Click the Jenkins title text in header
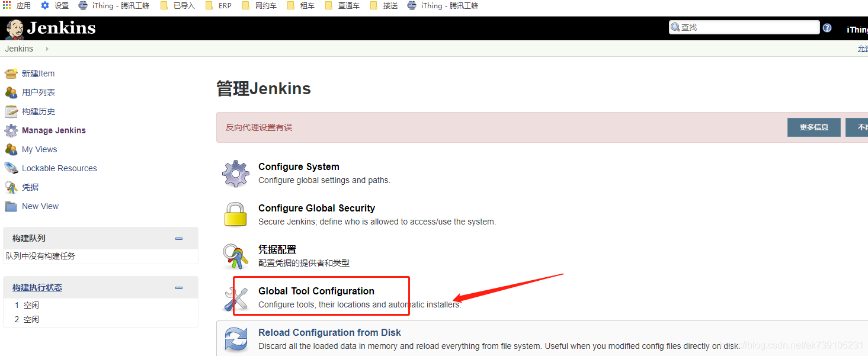This screenshot has height=356, width=868. 61,28
